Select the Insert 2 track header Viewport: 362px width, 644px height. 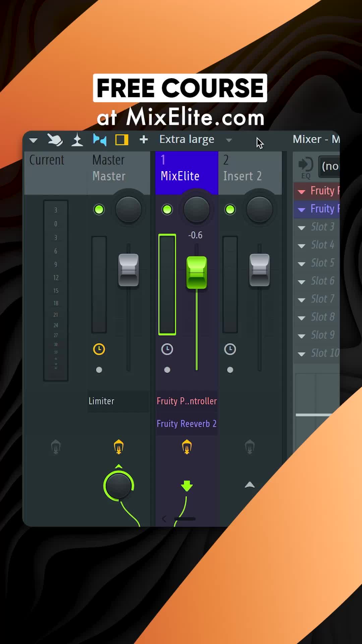[x=250, y=173]
